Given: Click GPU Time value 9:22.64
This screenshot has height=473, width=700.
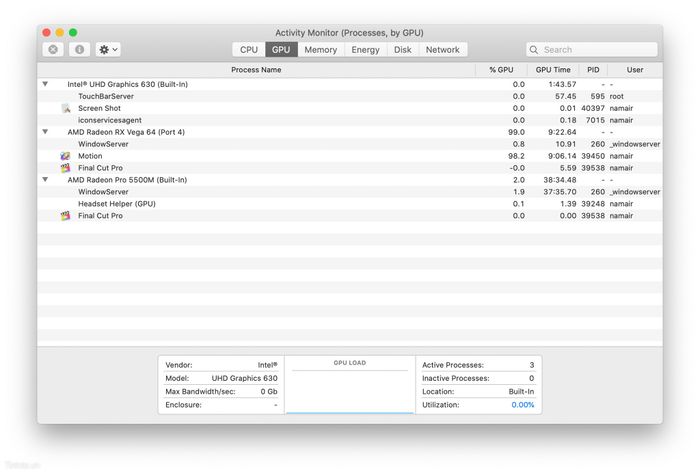Looking at the screenshot, I should coord(562,132).
